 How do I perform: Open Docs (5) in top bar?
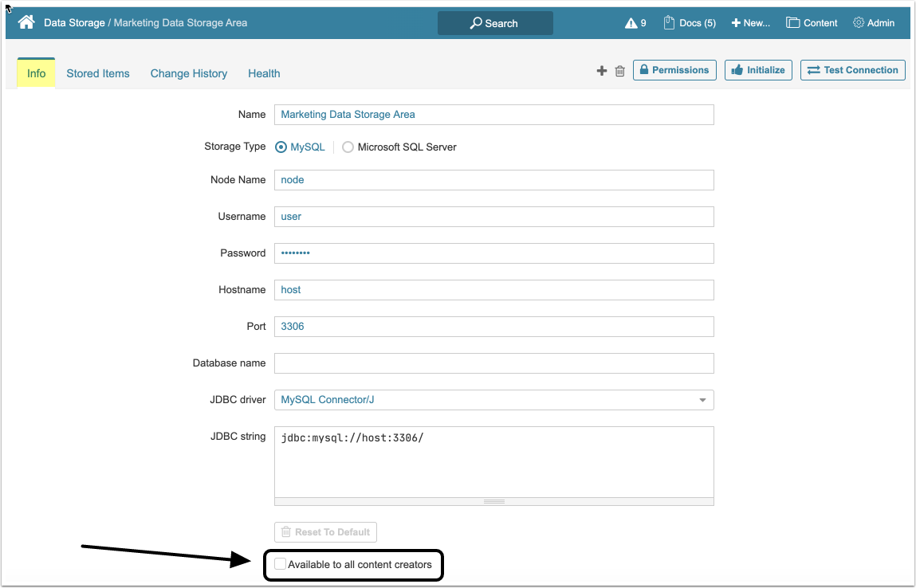click(x=690, y=23)
